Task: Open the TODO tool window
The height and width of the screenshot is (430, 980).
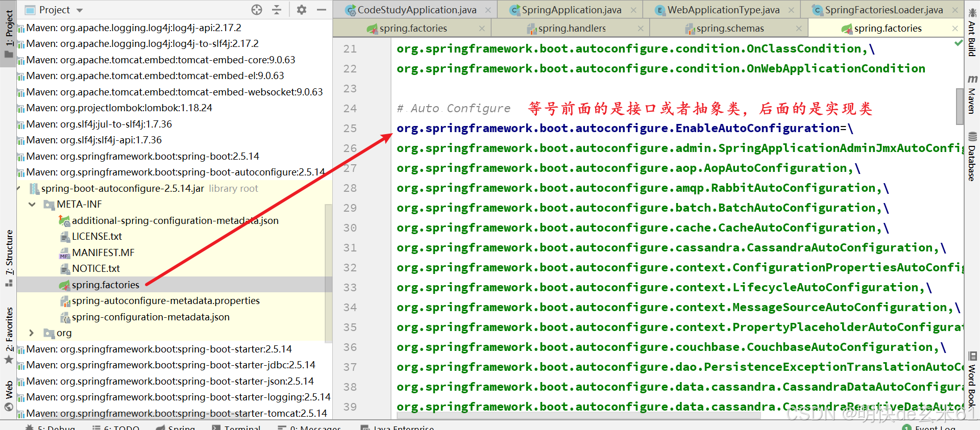Action: 116,426
